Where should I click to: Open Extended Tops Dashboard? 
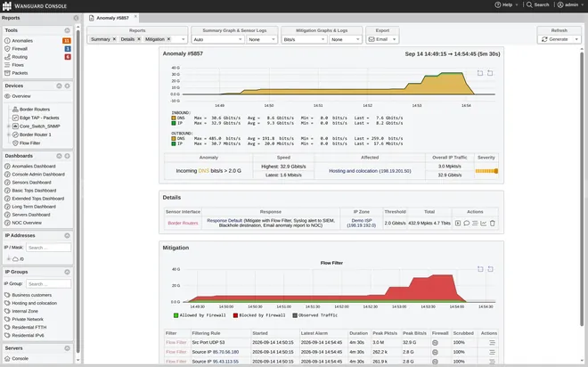pos(37,199)
